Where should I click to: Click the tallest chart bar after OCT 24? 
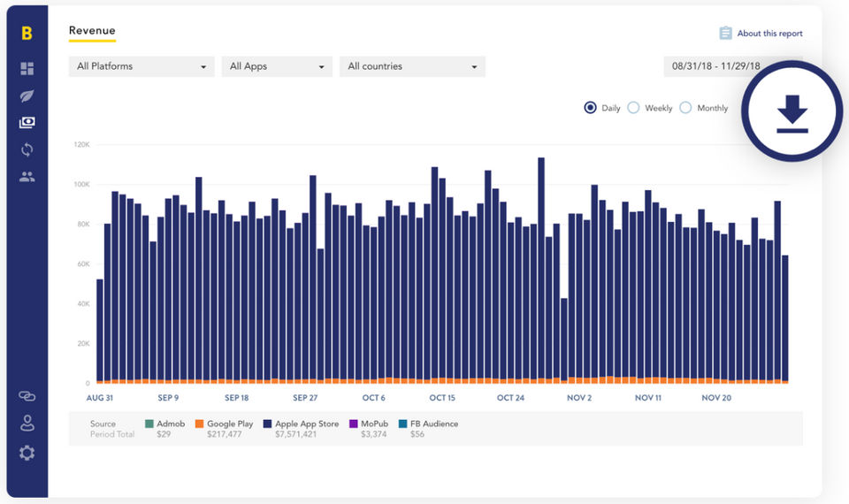click(x=541, y=271)
